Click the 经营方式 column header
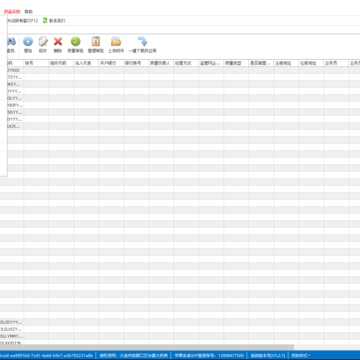This screenshot has width=360, height=360. click(x=186, y=63)
